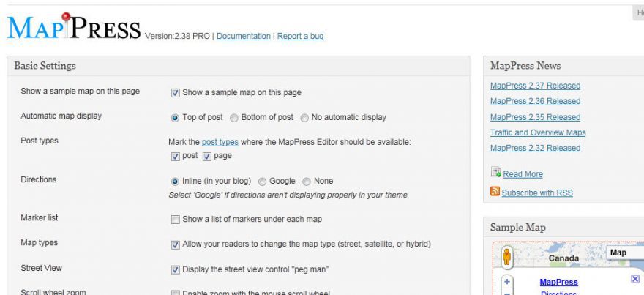Click the 'Map types' setting label
Image resolution: width=644 pixels, height=295 pixels.
(x=40, y=242)
